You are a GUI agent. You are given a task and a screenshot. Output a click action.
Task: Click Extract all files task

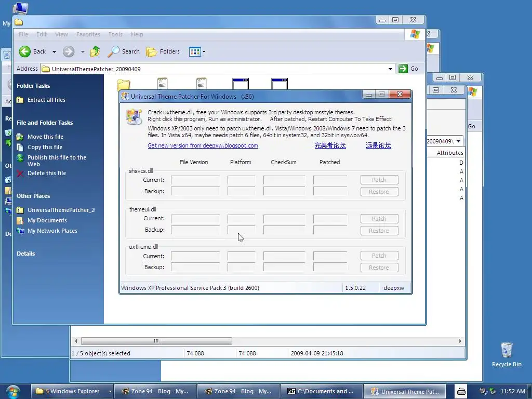click(x=46, y=100)
